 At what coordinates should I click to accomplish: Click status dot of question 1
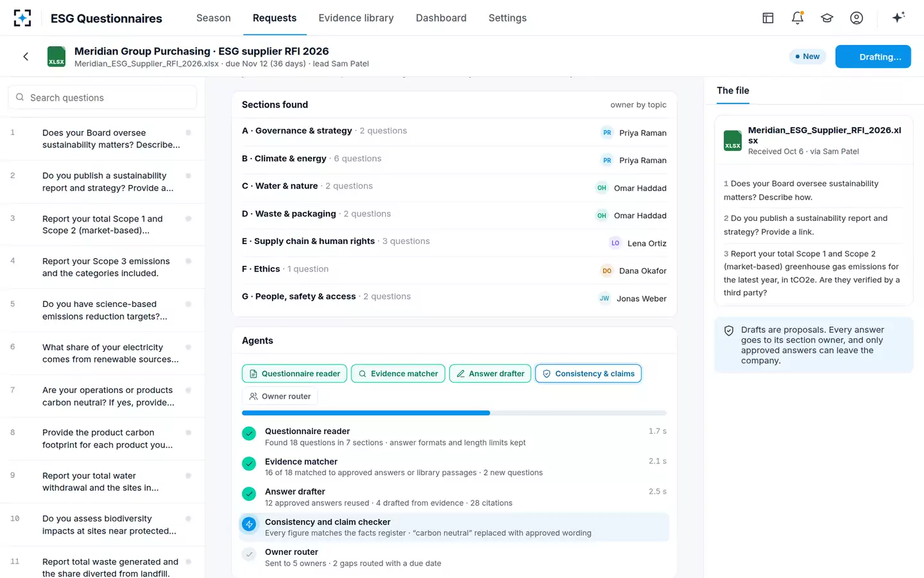coord(189,133)
